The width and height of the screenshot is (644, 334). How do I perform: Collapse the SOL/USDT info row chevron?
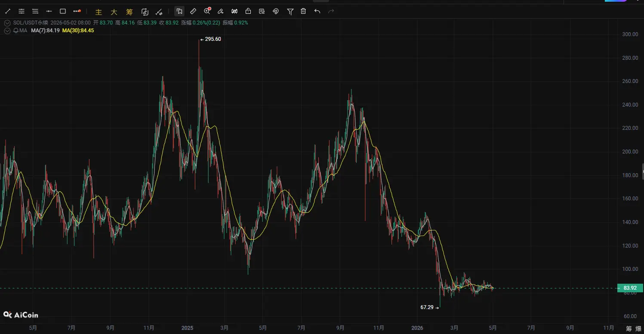tap(7, 23)
